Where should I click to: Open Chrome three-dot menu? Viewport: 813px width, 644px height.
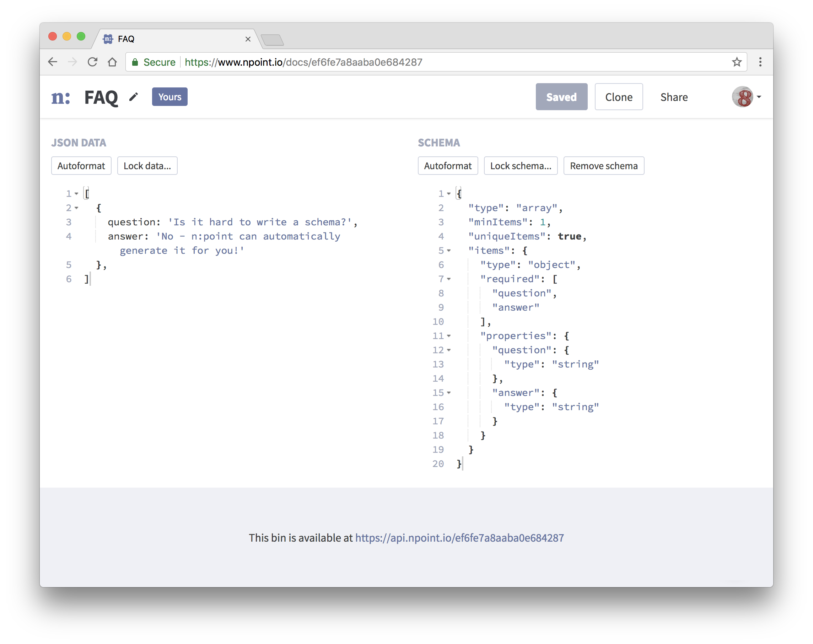point(760,62)
